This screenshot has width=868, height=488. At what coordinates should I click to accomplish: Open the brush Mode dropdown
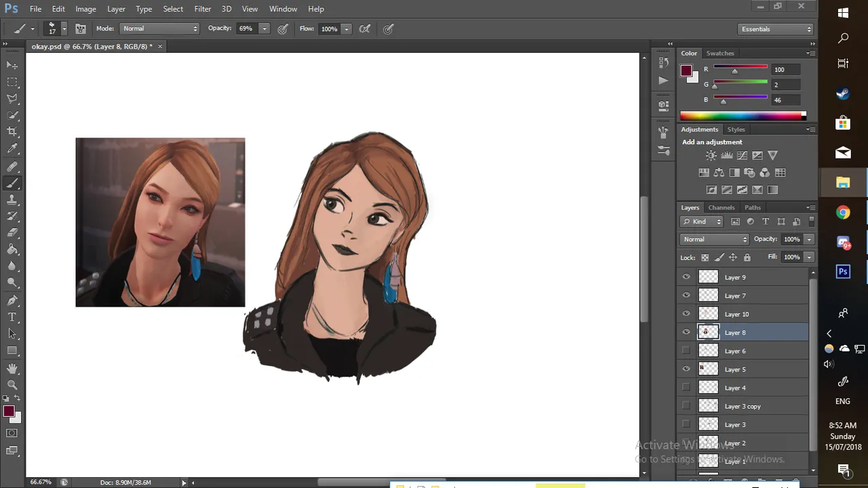(160, 28)
